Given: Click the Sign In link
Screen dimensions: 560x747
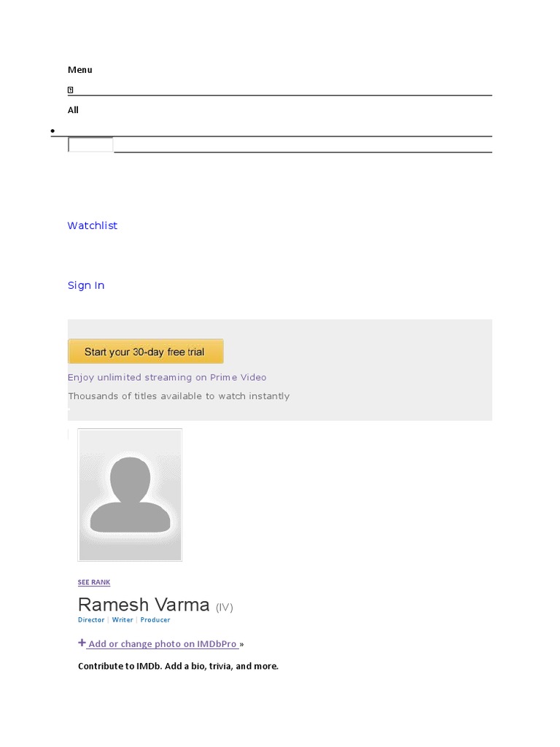Looking at the screenshot, I should click(86, 285).
